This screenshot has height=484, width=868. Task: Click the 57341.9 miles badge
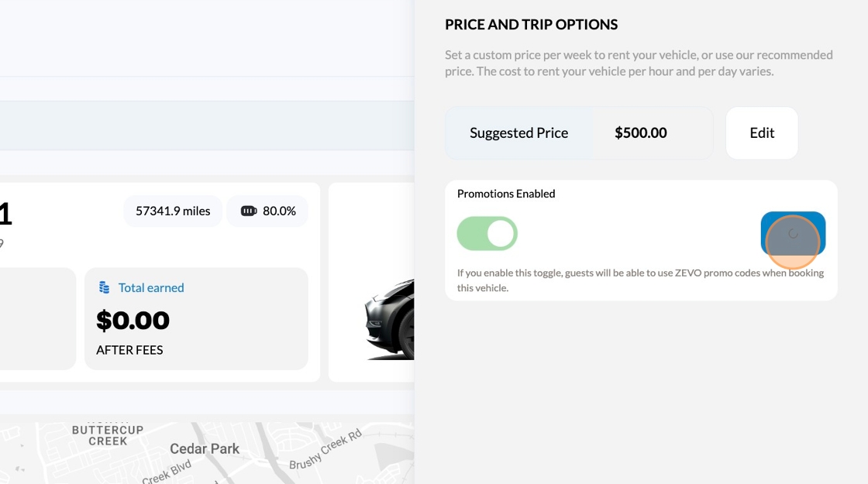point(173,211)
